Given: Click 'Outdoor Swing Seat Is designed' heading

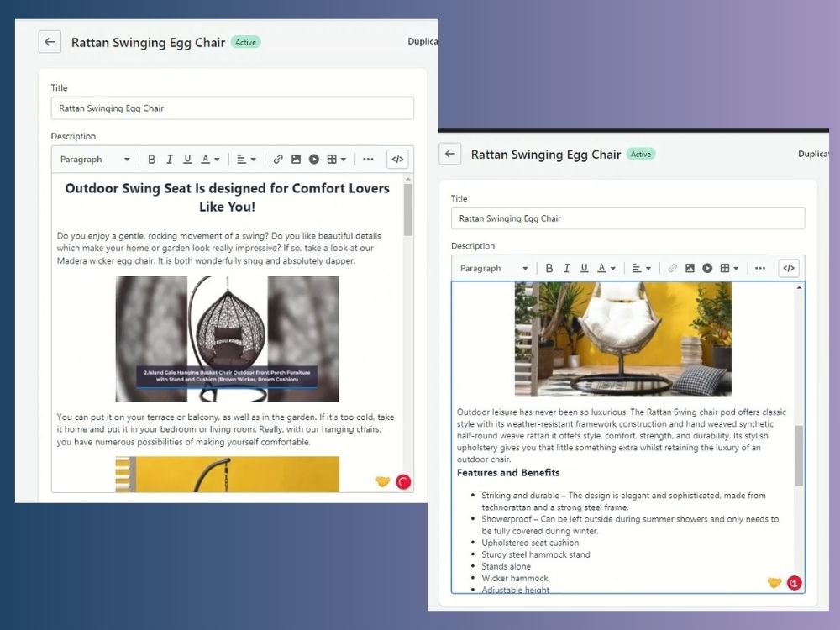Looking at the screenshot, I should (227, 197).
